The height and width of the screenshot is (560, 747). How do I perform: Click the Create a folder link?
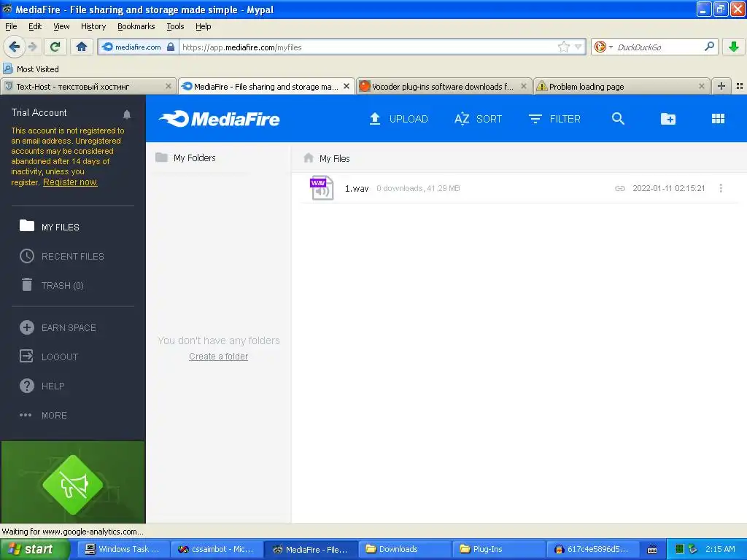tap(218, 356)
